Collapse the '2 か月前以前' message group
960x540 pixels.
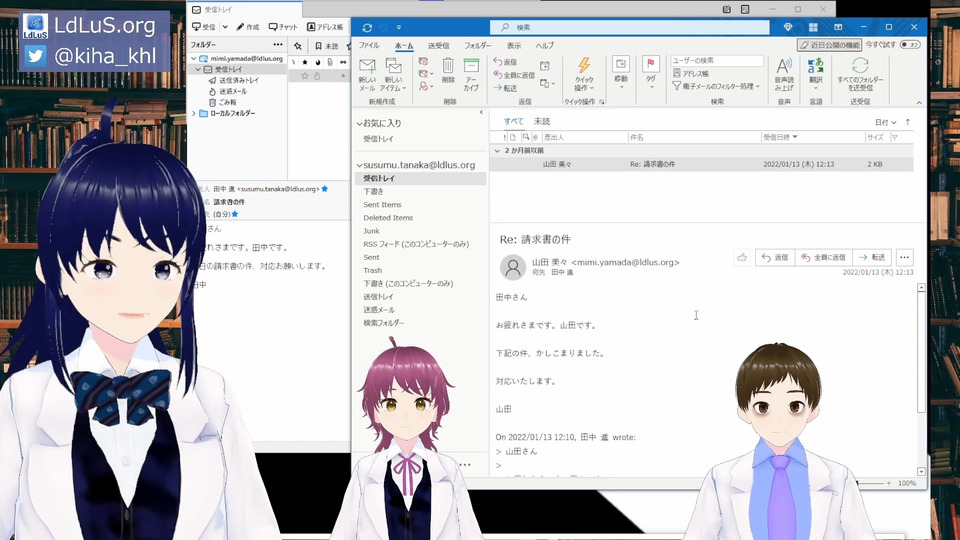497,150
